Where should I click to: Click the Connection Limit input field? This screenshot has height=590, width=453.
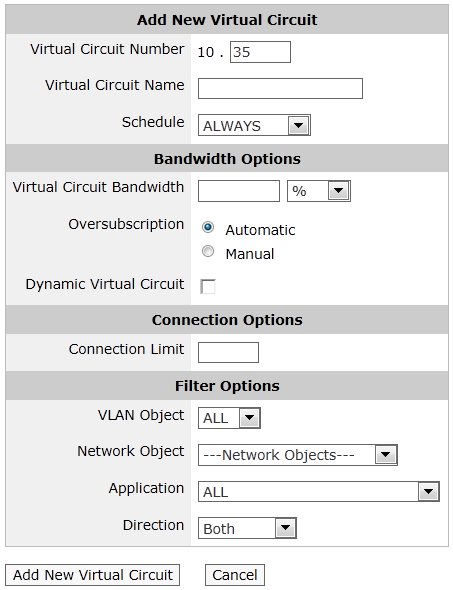point(228,352)
